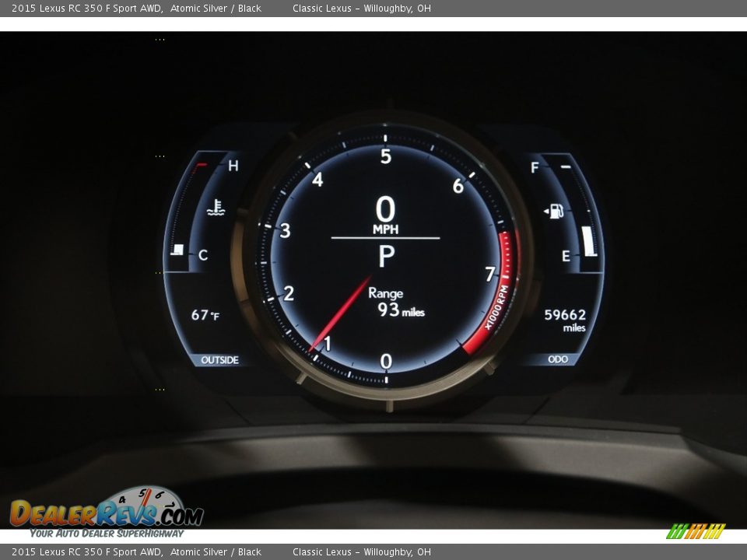Click the red tachometer needle
Screen dimensions: 747x560
[341, 313]
